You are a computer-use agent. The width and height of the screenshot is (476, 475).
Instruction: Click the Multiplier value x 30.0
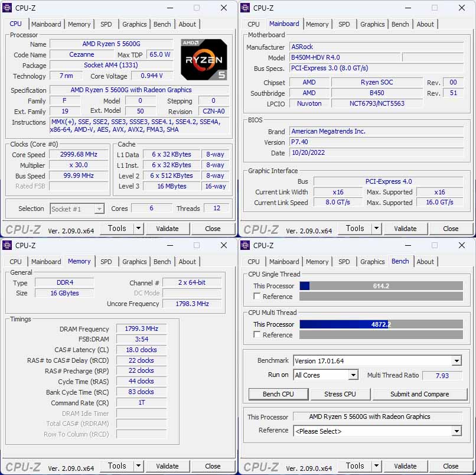coord(79,165)
